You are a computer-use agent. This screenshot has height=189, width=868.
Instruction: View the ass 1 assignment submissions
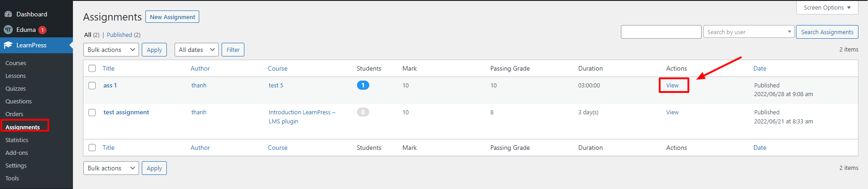672,85
